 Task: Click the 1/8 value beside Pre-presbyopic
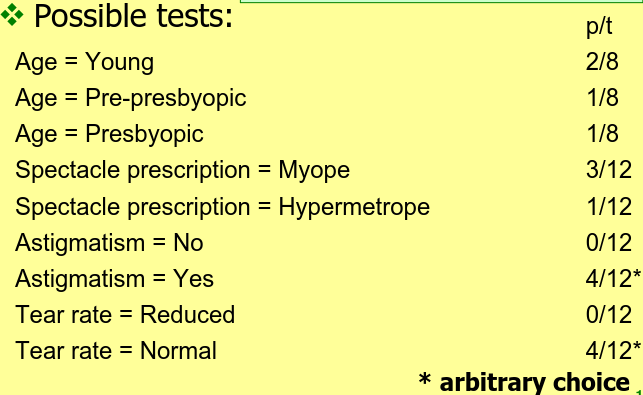[602, 98]
